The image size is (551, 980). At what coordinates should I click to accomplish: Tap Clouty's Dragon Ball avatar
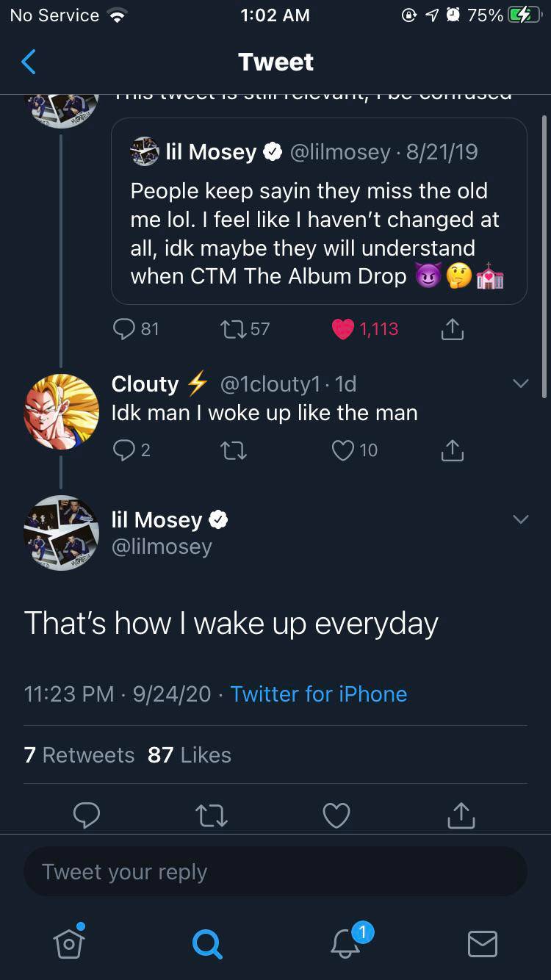click(61, 411)
